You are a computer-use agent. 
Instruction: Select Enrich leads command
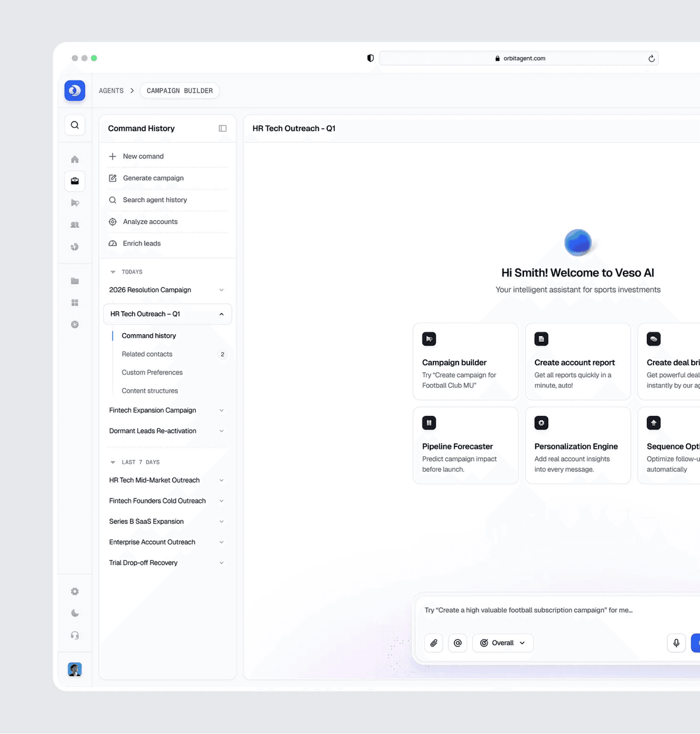tap(167, 243)
